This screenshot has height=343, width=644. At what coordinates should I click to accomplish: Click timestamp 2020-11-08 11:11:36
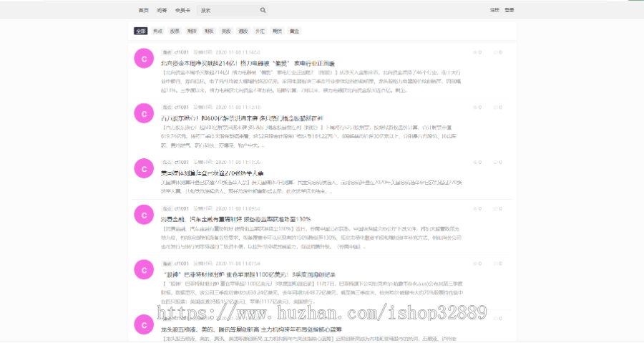[x=238, y=163]
